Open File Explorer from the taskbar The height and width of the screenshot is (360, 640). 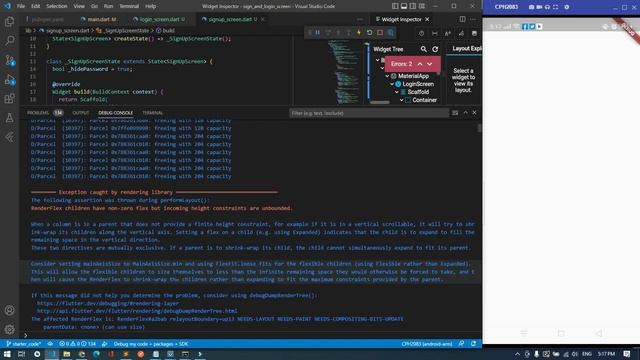[67, 354]
